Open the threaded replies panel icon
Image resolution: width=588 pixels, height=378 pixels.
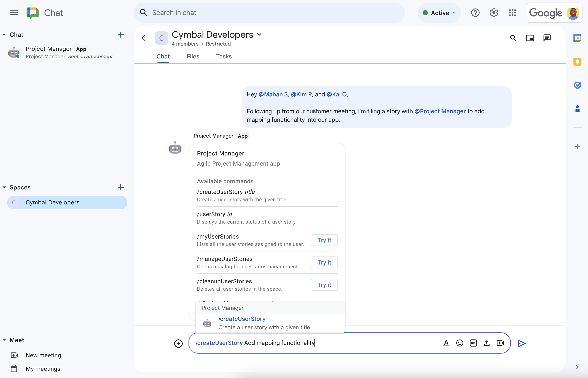click(x=547, y=38)
